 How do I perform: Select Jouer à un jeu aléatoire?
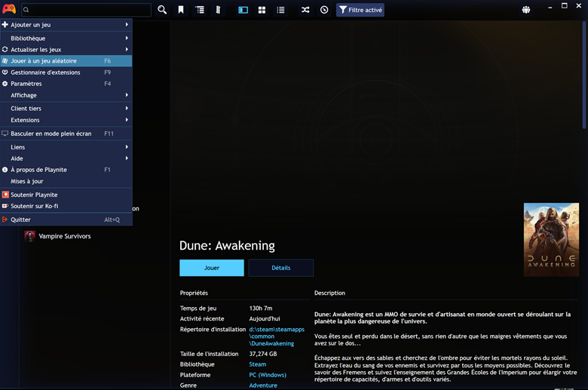pos(44,61)
